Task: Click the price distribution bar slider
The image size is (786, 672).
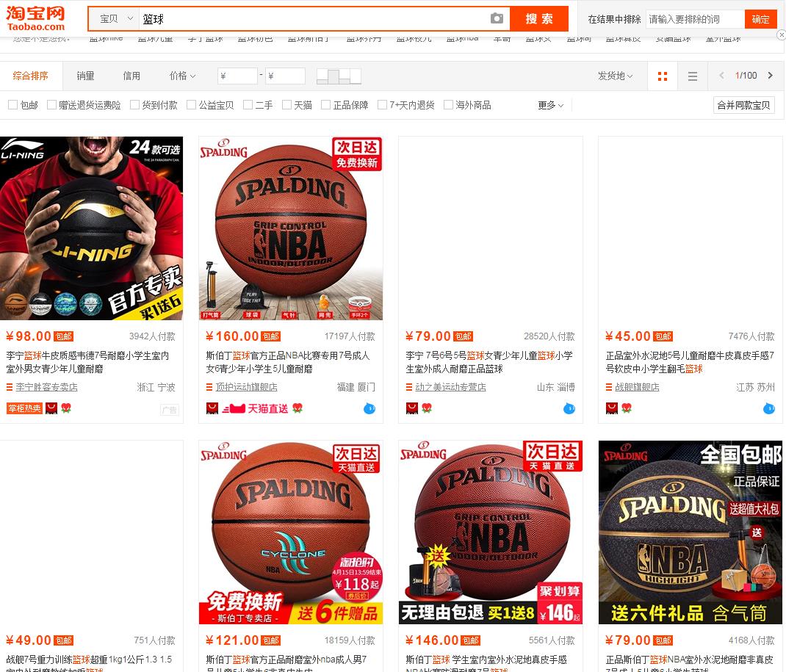Action: (339, 76)
